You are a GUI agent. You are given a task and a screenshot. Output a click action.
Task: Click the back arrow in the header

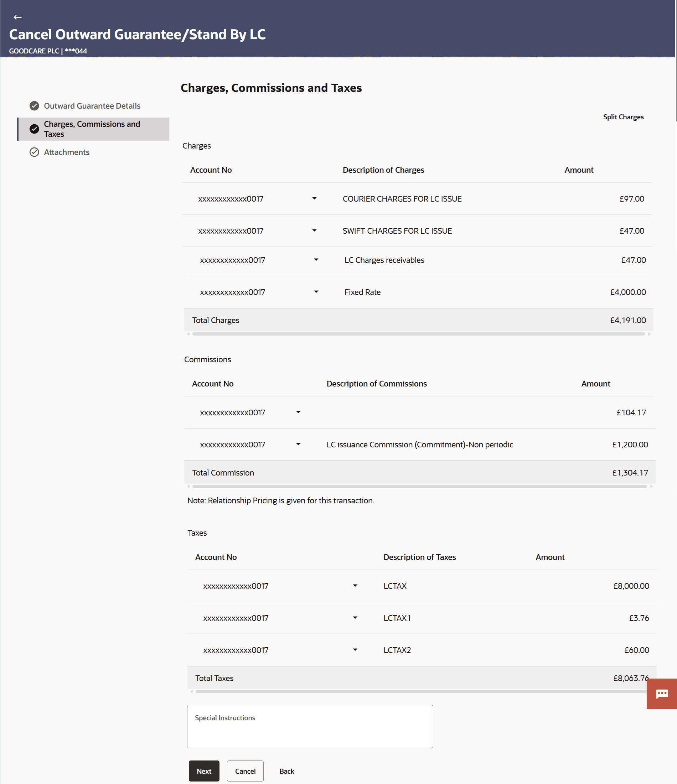click(x=17, y=17)
